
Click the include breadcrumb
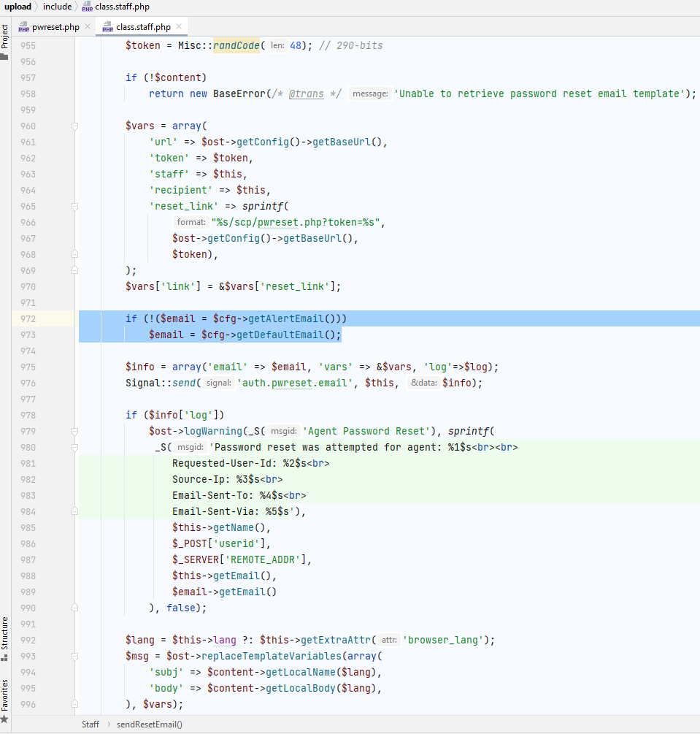click(x=57, y=7)
